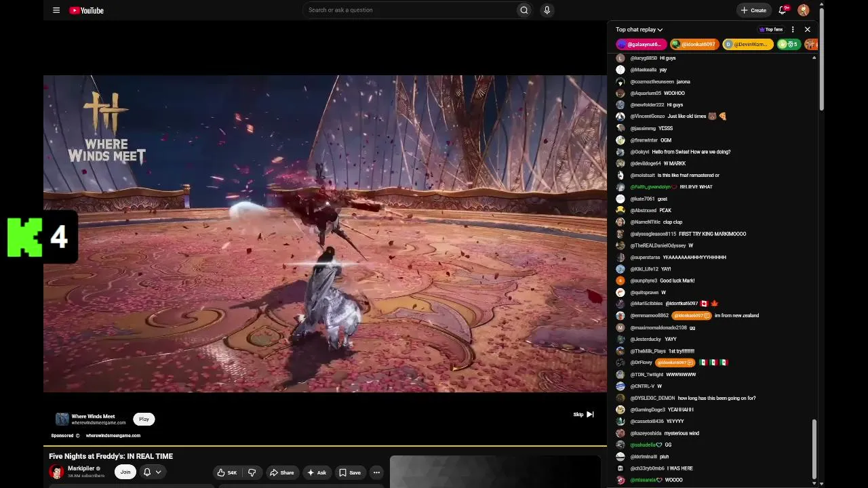The width and height of the screenshot is (868, 488).
Task: Open the Top fans leaderboard chip
Action: pyautogui.click(x=770, y=30)
